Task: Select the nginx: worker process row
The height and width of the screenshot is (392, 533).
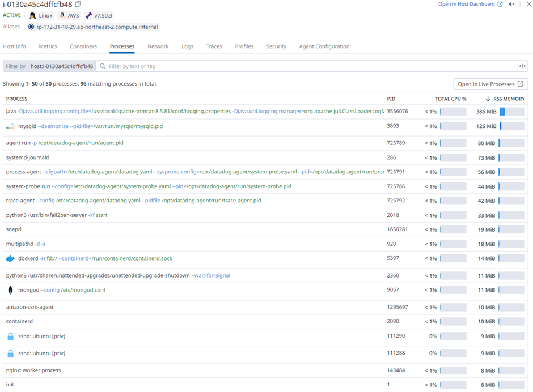Action: pos(265,370)
